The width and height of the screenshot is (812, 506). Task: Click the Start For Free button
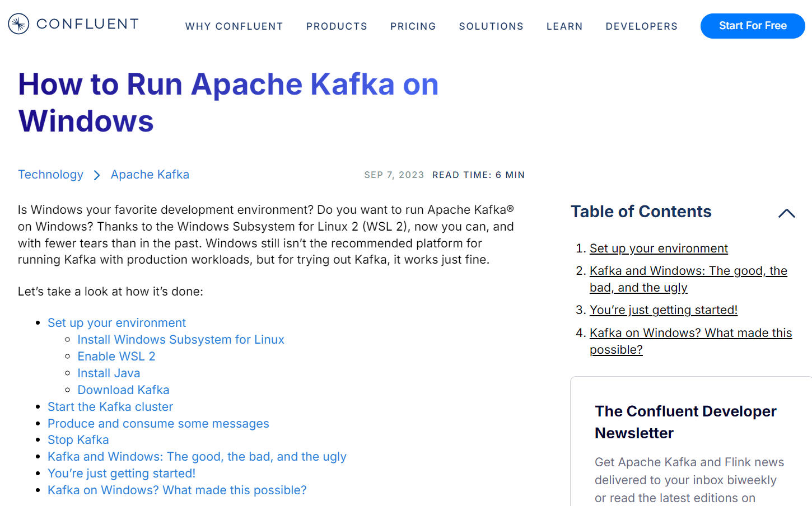pyautogui.click(x=753, y=26)
